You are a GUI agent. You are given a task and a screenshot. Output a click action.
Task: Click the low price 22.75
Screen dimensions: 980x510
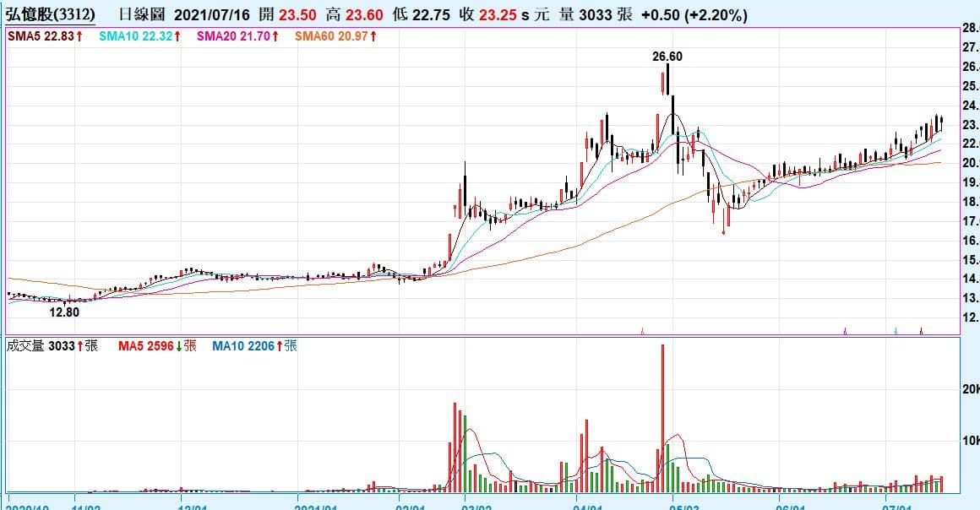coord(431,14)
